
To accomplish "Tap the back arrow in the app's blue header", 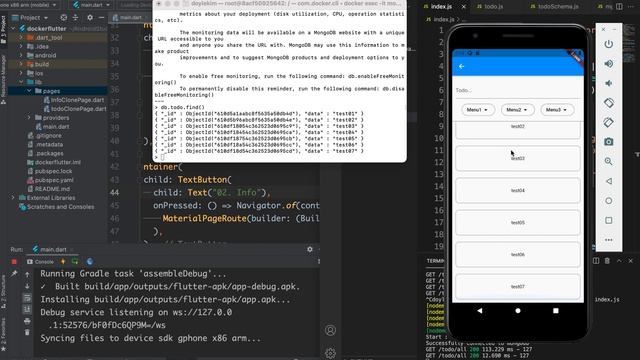I will (x=462, y=66).
